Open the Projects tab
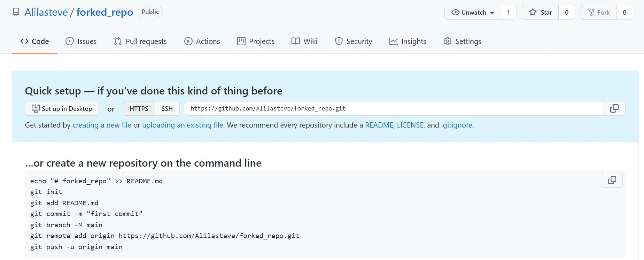 click(x=256, y=41)
